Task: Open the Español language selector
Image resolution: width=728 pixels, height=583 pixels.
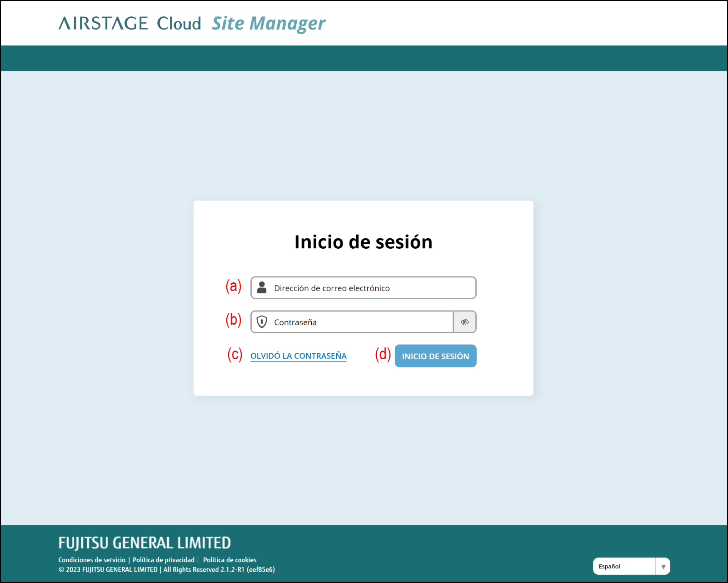Action: click(624, 566)
